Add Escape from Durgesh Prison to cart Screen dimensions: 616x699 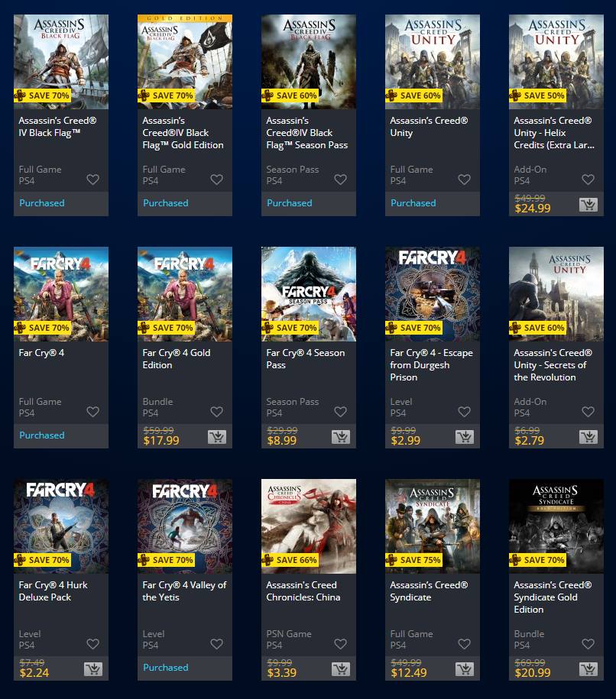tap(465, 437)
